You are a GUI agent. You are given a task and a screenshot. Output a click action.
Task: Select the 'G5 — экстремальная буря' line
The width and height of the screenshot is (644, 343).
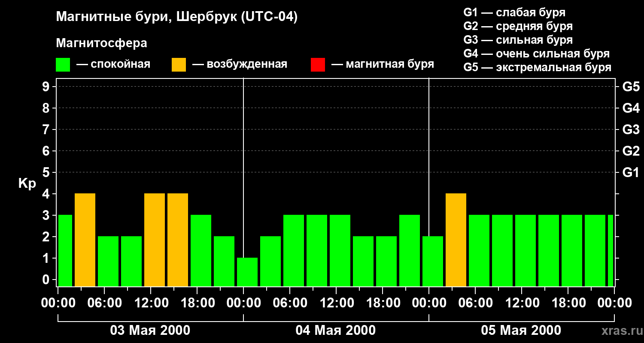tap(538, 67)
